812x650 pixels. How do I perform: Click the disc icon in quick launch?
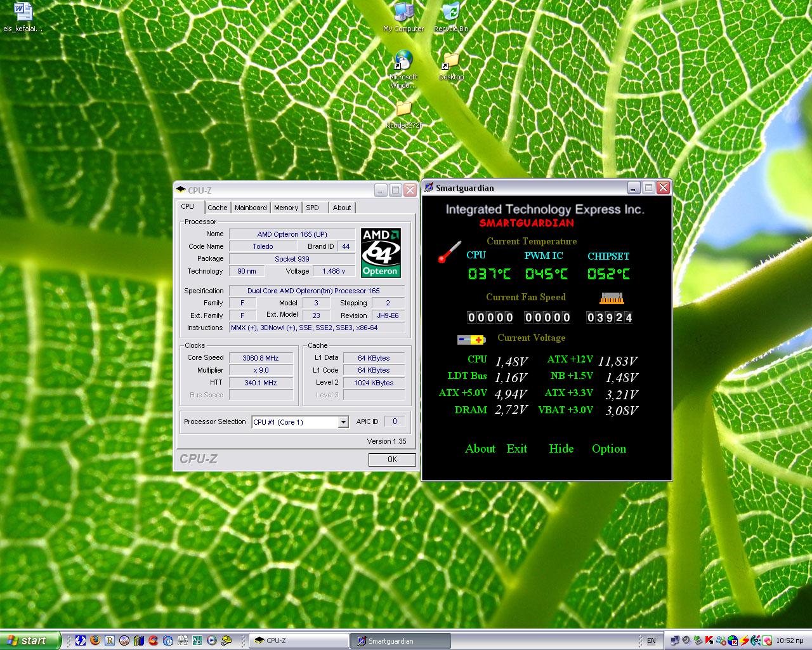(124, 640)
